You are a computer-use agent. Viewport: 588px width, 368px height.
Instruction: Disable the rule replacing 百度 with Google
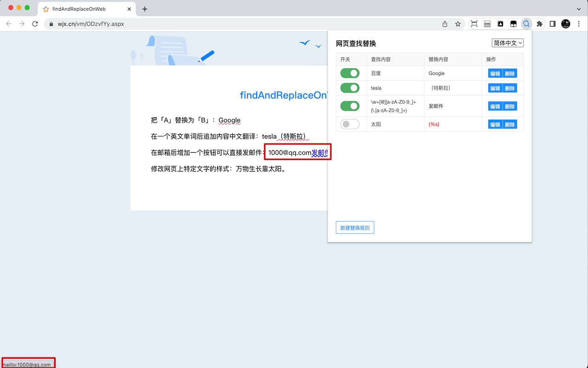pyautogui.click(x=350, y=73)
